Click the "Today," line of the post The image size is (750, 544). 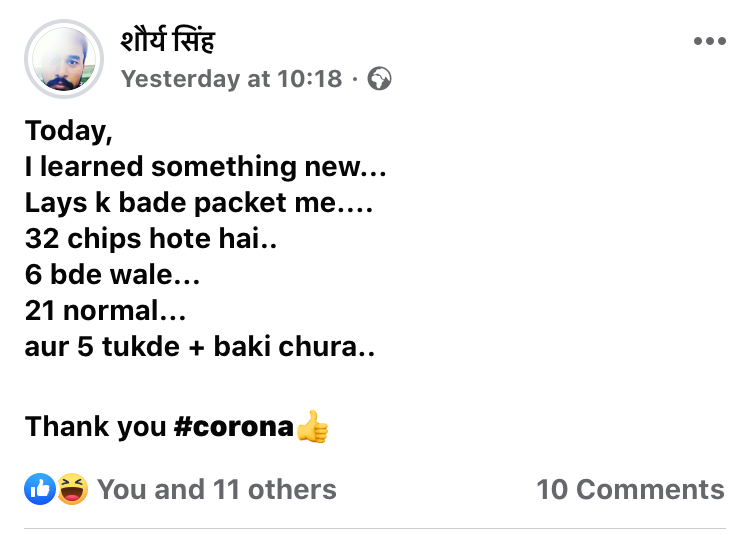click(68, 131)
